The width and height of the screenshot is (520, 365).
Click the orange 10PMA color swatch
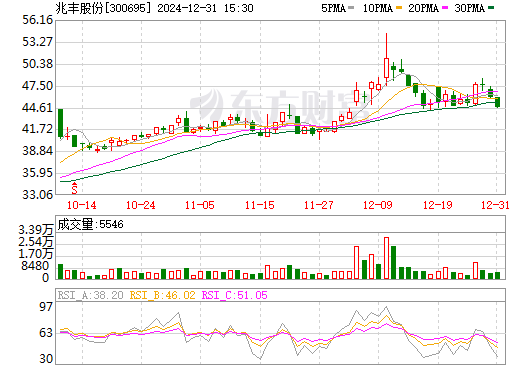tap(399, 8)
